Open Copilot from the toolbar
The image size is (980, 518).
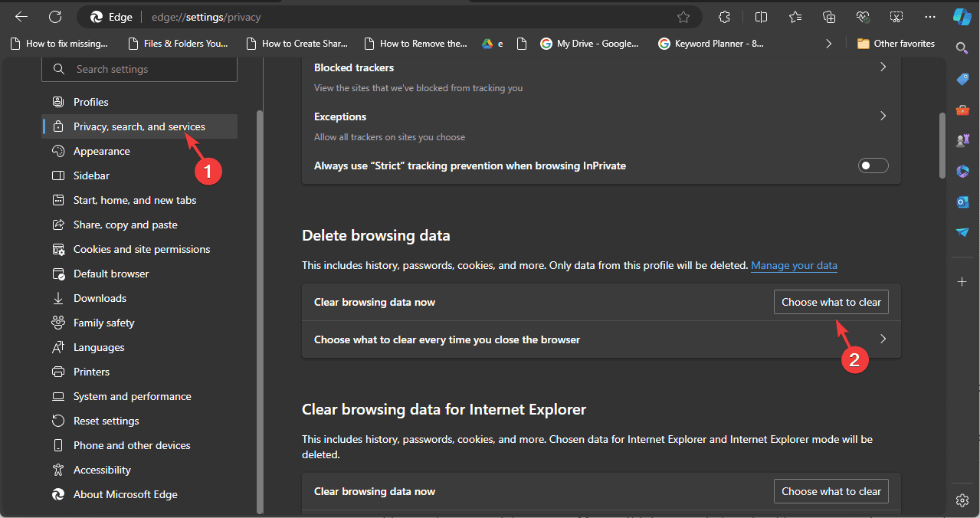point(962,17)
